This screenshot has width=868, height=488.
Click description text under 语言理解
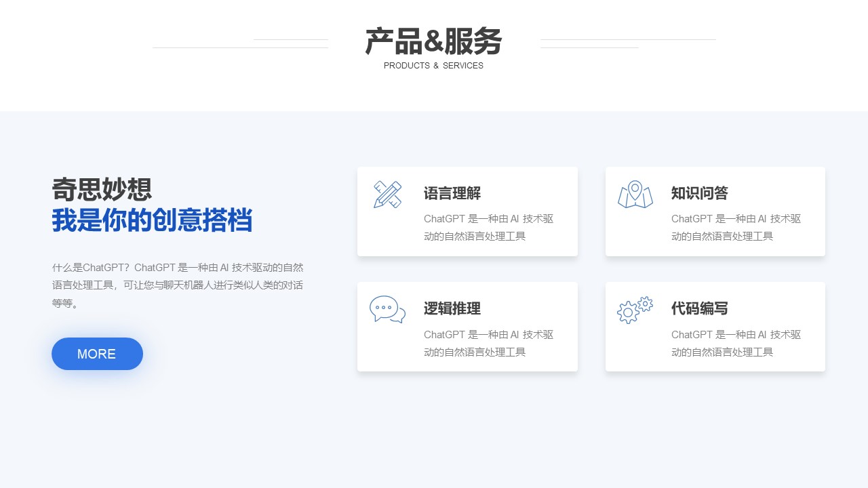[x=489, y=228]
